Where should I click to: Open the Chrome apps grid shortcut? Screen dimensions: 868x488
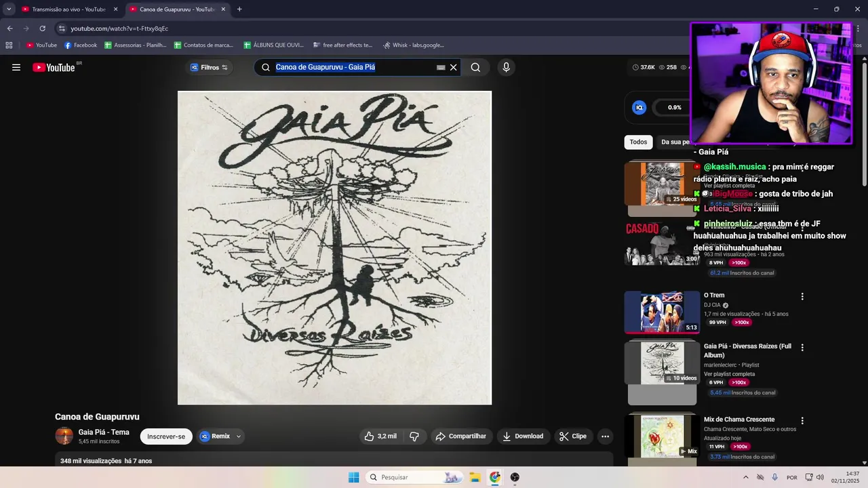[9, 45]
